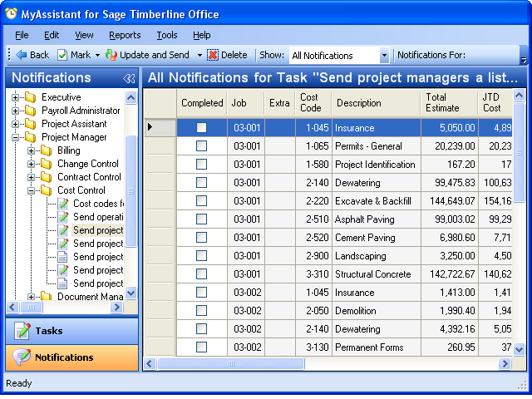
Task: Click the toolbar overflow options arrow
Action: (524, 61)
